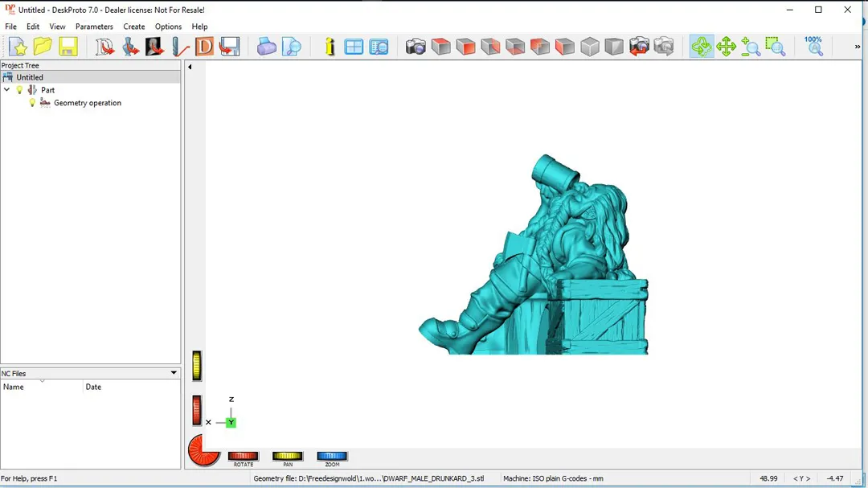Toggle the Geometry operation light bulb
The width and height of the screenshot is (868, 488).
coord(33,103)
